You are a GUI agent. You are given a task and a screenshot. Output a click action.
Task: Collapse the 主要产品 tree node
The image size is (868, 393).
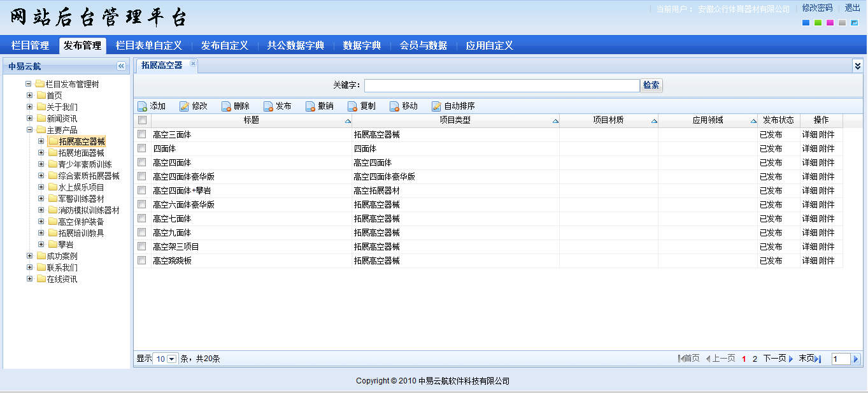[30, 130]
